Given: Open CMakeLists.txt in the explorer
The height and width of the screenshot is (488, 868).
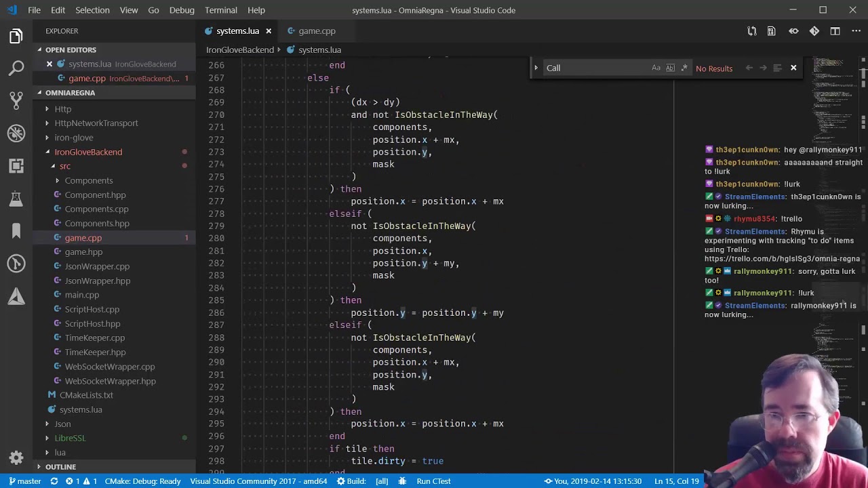Looking at the screenshot, I should click(86, 395).
